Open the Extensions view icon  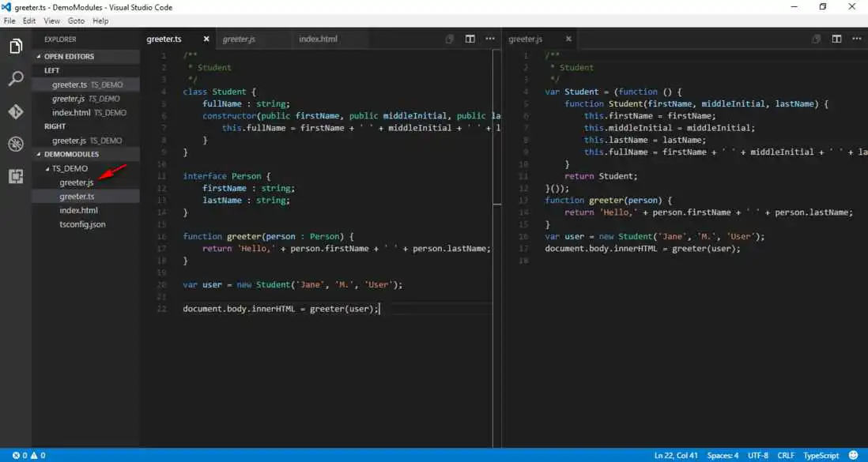pos(16,176)
